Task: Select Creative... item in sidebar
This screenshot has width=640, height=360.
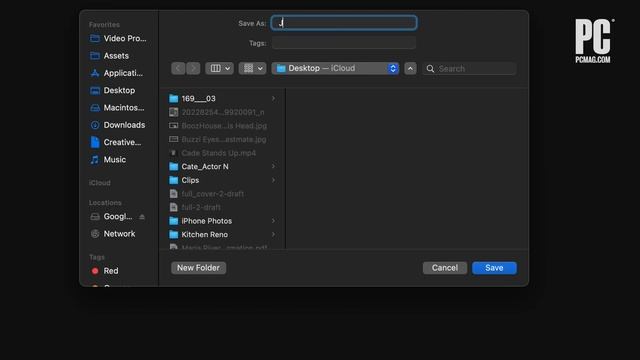Action: pos(116,142)
